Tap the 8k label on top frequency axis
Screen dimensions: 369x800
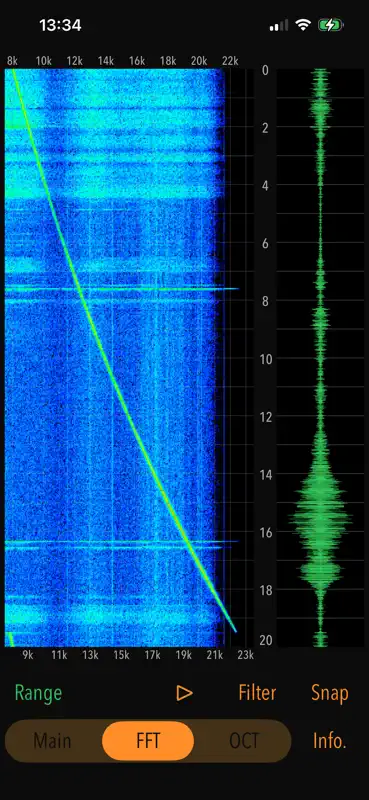point(12,61)
